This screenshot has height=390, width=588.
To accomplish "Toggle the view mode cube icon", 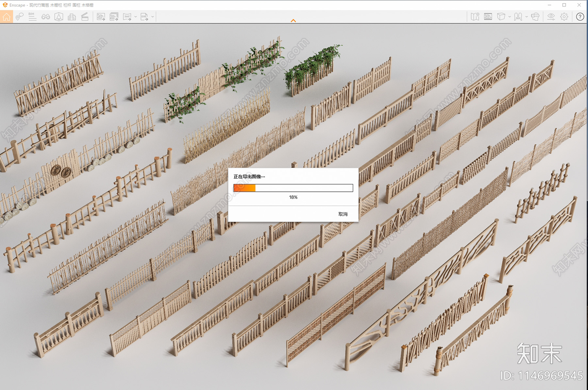I will pyautogui.click(x=501, y=17).
